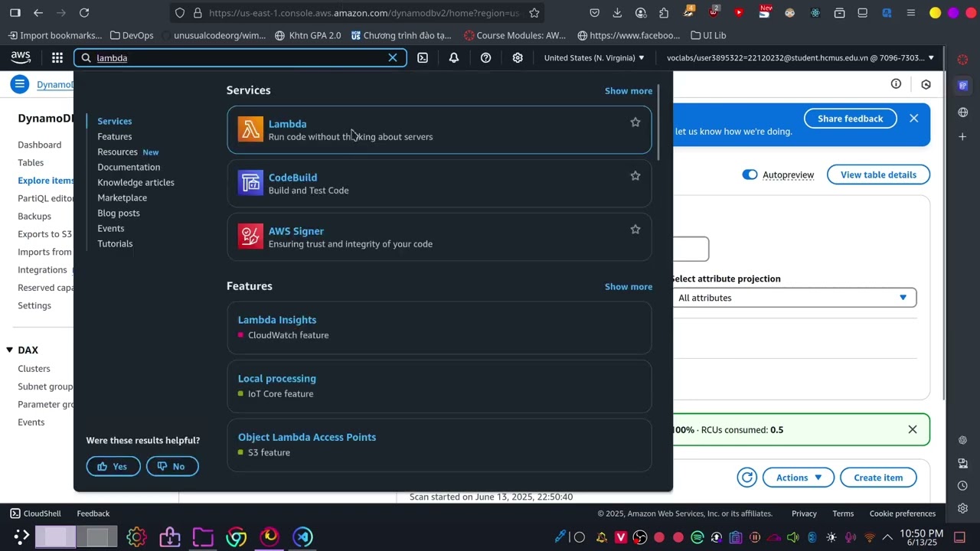The image size is (980, 551).
Task: Refresh the items list
Action: click(746, 478)
